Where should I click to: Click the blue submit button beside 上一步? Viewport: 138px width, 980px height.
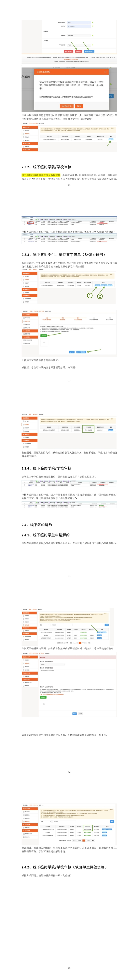point(81,352)
